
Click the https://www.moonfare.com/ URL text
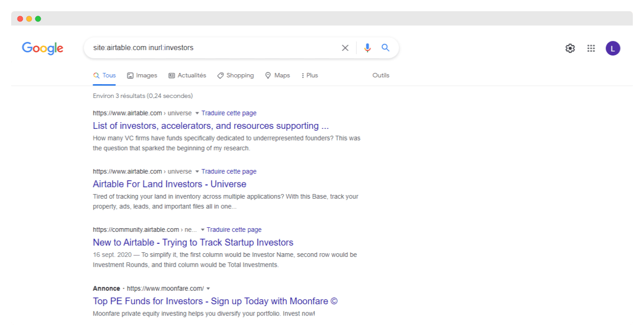coord(165,289)
